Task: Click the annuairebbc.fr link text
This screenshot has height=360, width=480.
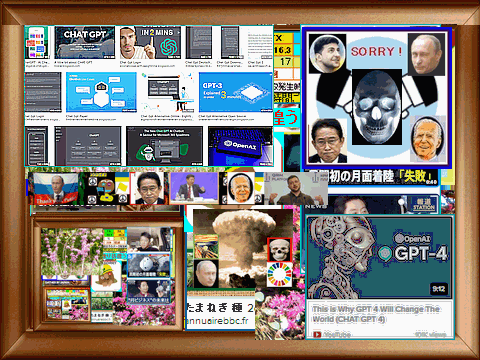Action: pyautogui.click(x=218, y=321)
